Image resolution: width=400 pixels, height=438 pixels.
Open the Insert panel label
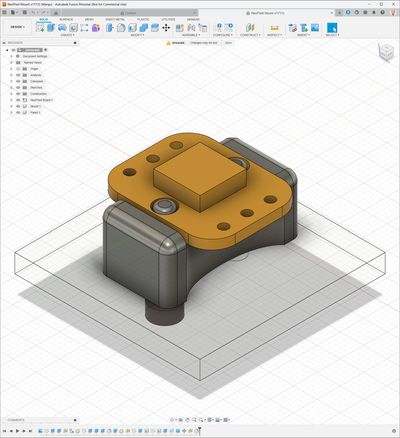click(303, 35)
